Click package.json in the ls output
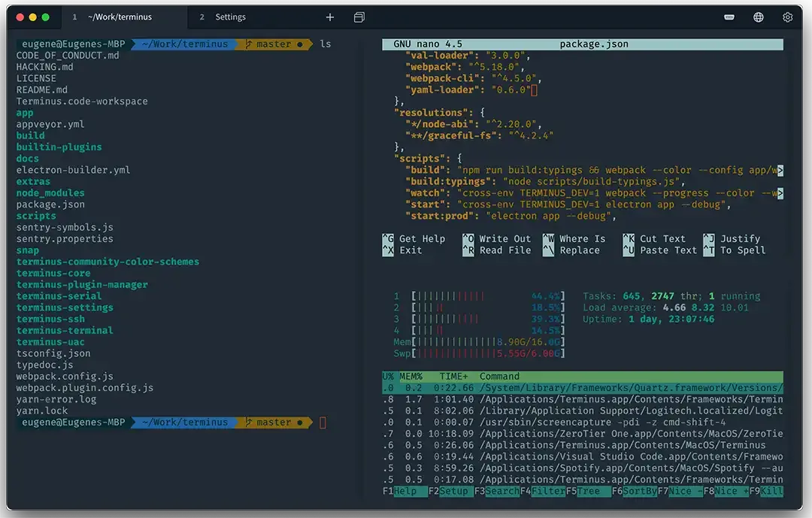Image resolution: width=812 pixels, height=518 pixels. (50, 204)
